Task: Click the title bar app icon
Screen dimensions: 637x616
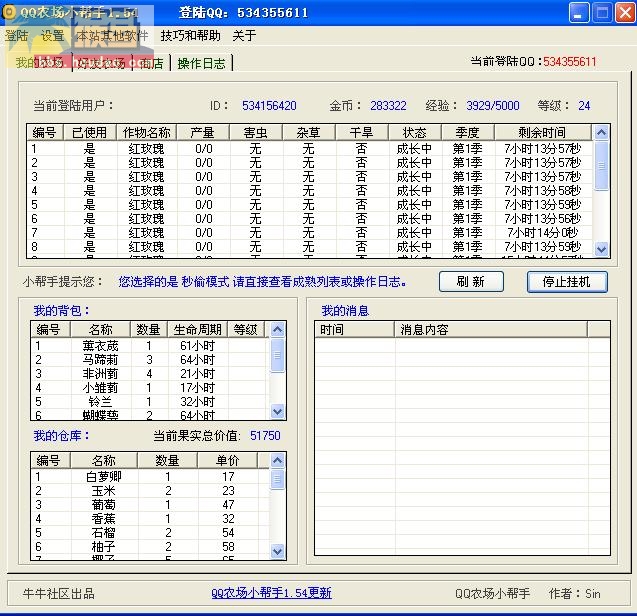Action: click(9, 12)
